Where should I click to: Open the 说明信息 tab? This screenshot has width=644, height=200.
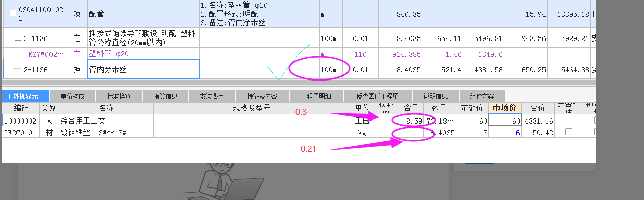tap(435, 96)
